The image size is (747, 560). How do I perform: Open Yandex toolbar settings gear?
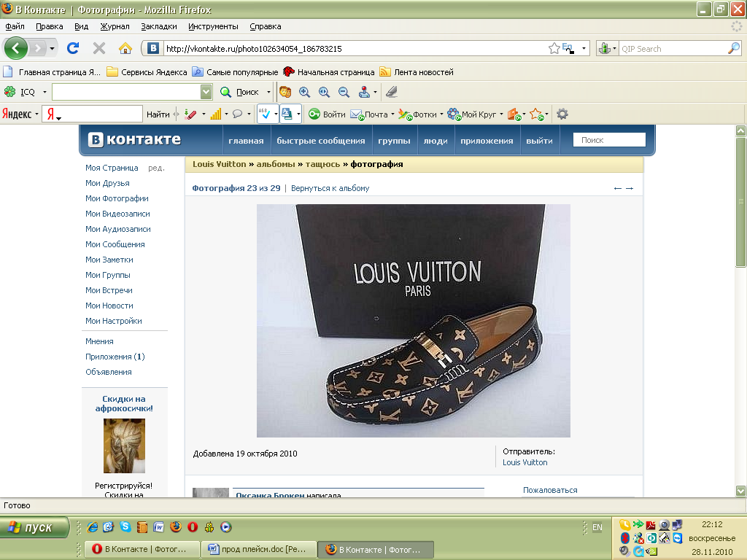[x=562, y=114]
